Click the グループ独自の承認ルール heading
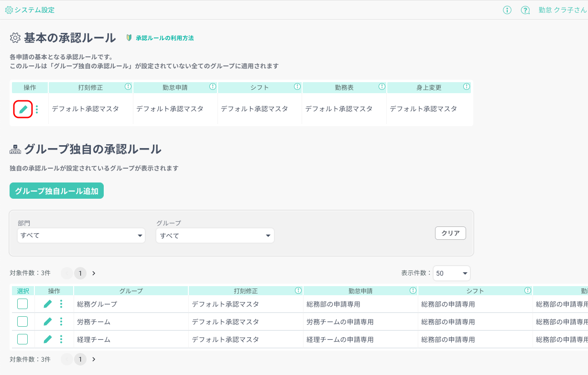The image size is (588, 375). click(93, 149)
